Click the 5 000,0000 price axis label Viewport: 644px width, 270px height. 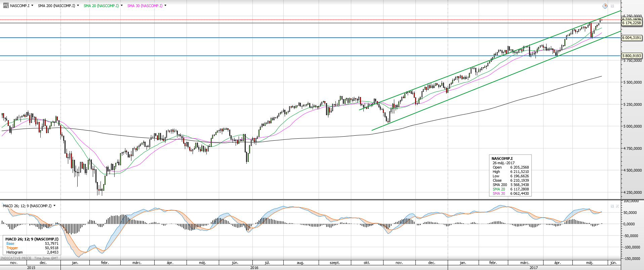point(632,126)
